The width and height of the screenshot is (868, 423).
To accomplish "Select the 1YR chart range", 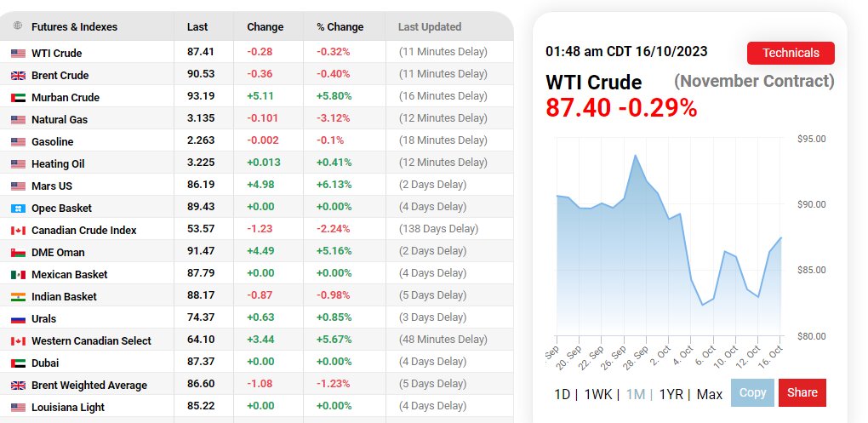I will tap(672, 394).
